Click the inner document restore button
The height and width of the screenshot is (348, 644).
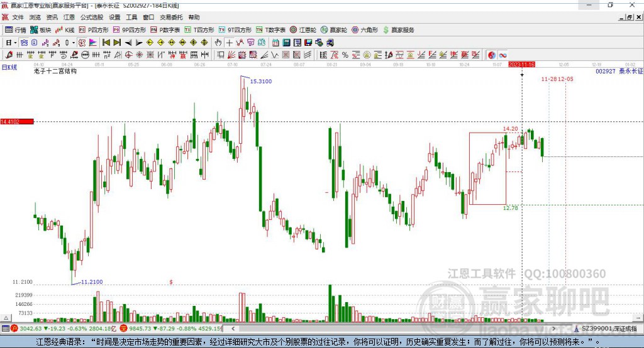630,17
